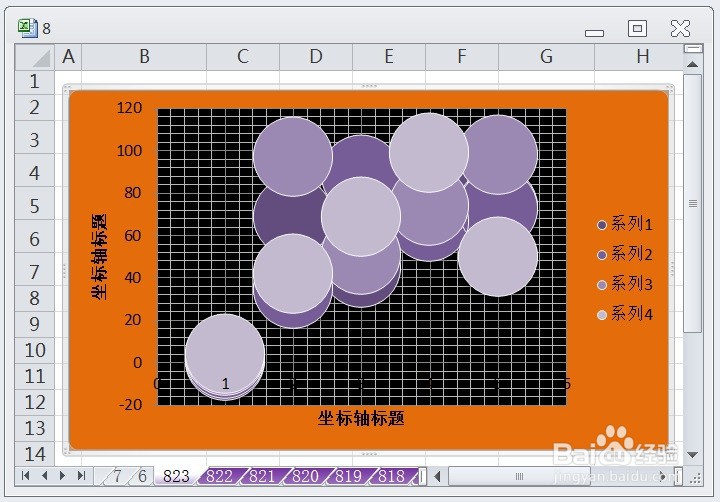Screen dimensions: 720x502
Task: Select legend entry 系列3
Action: [x=625, y=284]
